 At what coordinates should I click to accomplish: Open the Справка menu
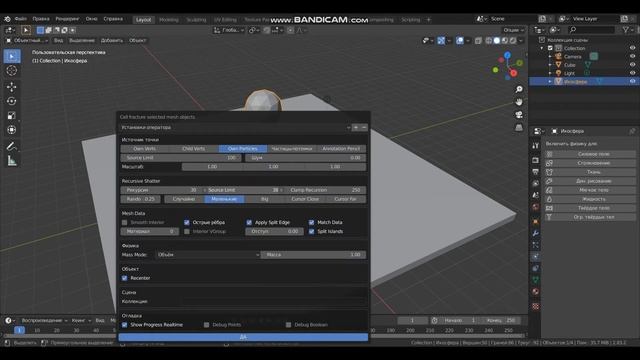point(113,19)
